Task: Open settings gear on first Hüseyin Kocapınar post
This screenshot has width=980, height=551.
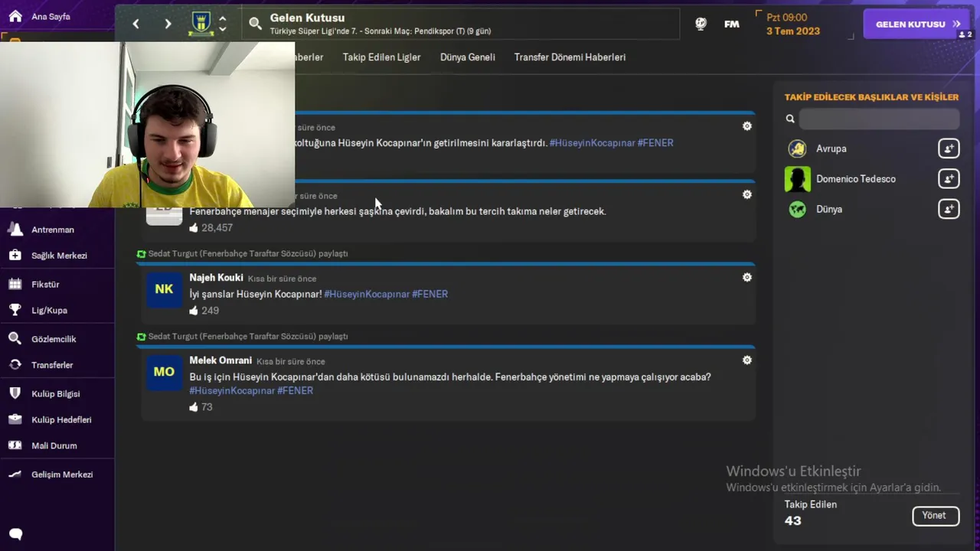Action: coord(747,126)
